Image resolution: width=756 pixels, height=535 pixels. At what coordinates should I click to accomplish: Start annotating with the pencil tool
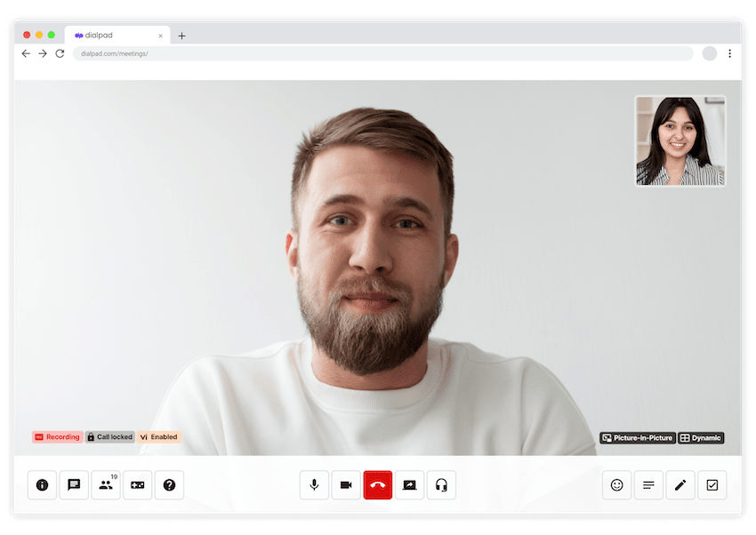pyautogui.click(x=680, y=484)
